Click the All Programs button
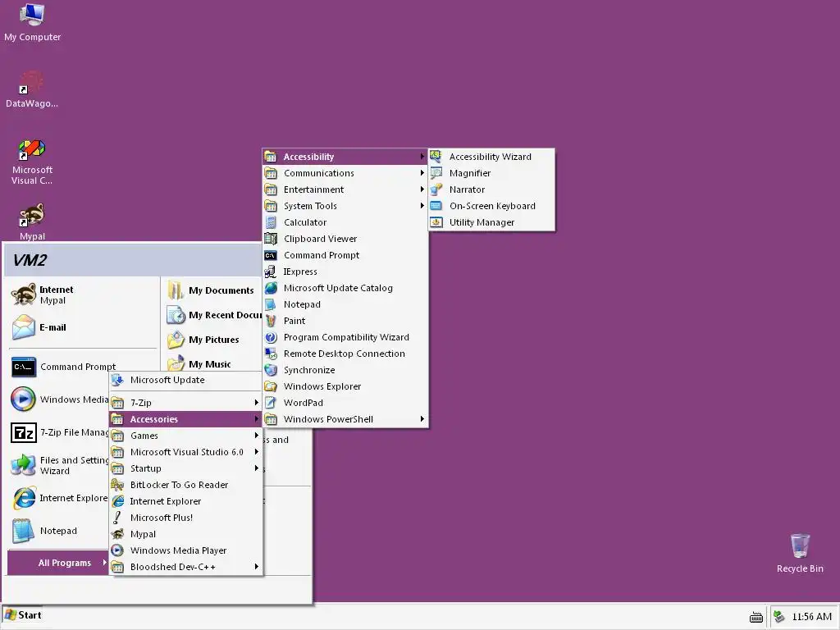Image resolution: width=840 pixels, height=630 pixels. (x=58, y=563)
